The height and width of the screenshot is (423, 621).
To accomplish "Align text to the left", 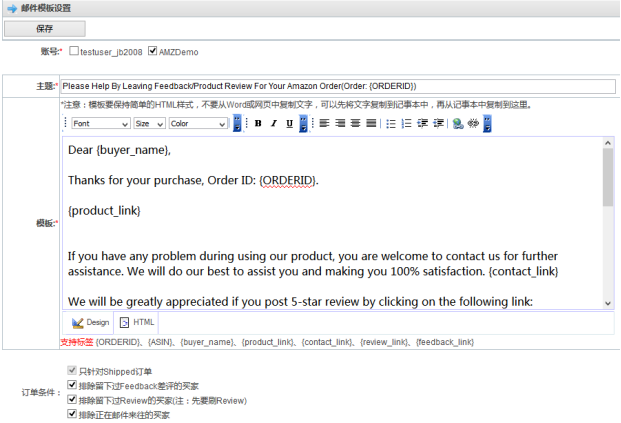I will coord(325,124).
